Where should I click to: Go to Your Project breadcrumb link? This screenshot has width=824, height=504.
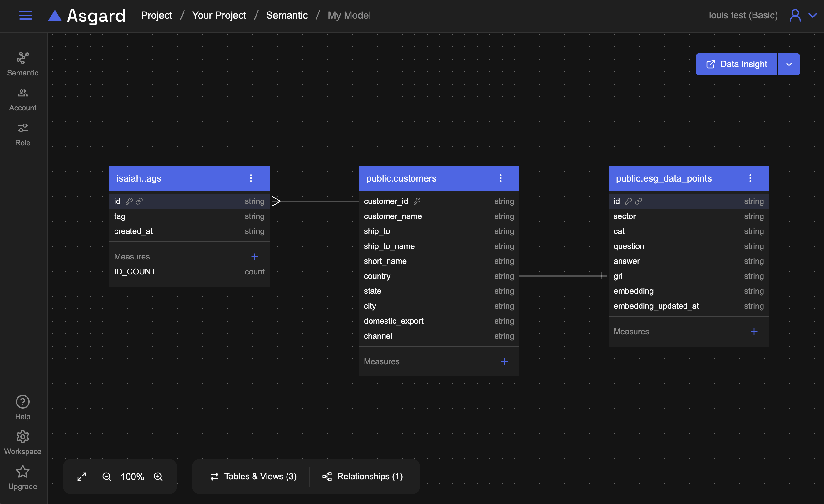click(219, 15)
